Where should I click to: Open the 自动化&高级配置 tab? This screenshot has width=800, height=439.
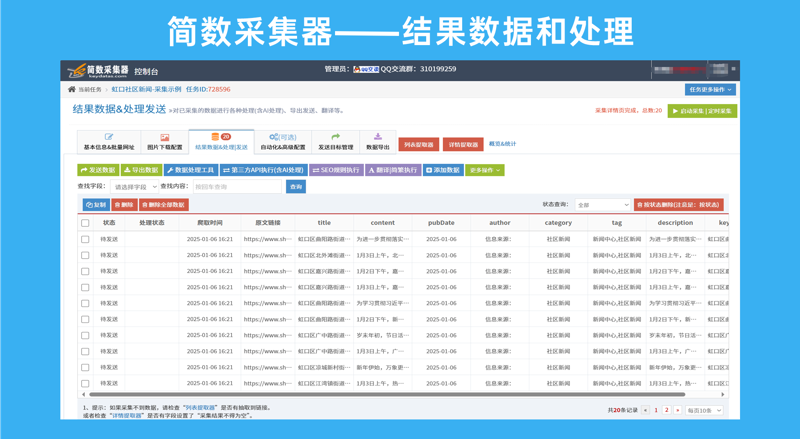pyautogui.click(x=283, y=142)
